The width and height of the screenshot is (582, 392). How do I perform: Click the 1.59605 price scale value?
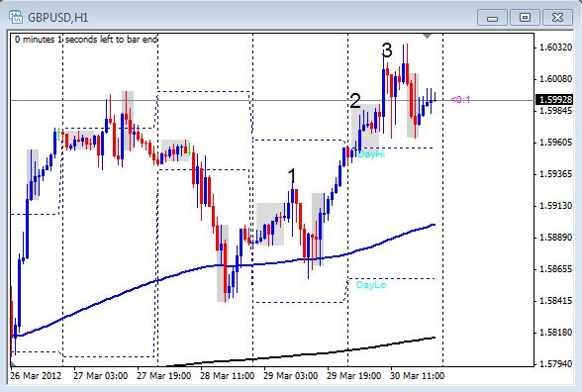555,143
